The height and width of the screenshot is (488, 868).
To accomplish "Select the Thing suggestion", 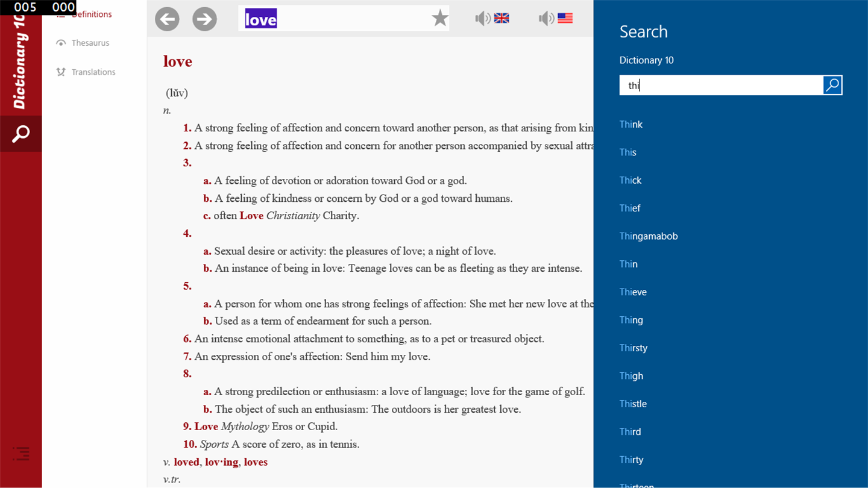I will 631,320.
